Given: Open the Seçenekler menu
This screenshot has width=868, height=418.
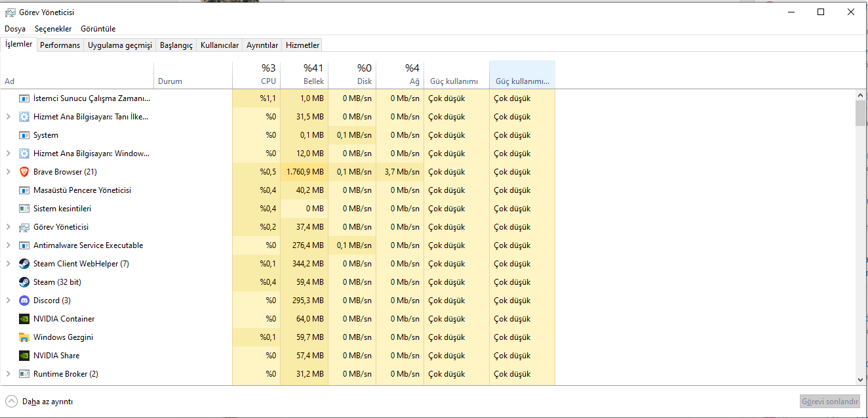Looking at the screenshot, I should pos(53,29).
